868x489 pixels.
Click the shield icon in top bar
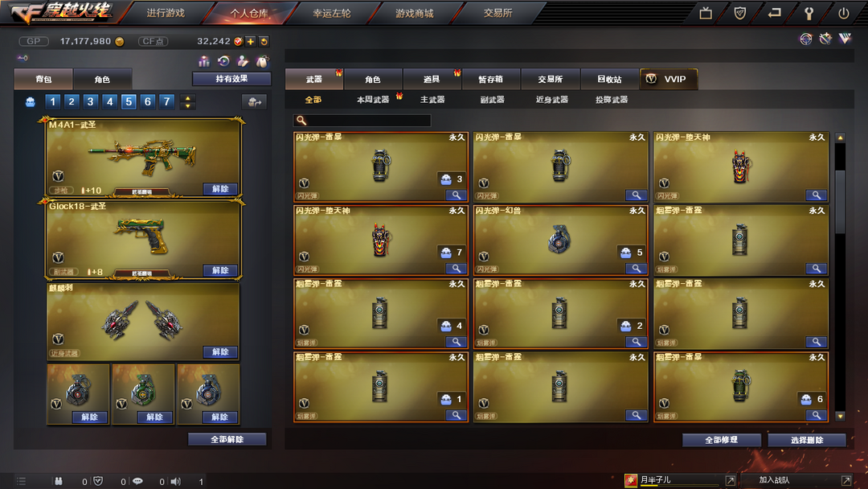tap(739, 13)
